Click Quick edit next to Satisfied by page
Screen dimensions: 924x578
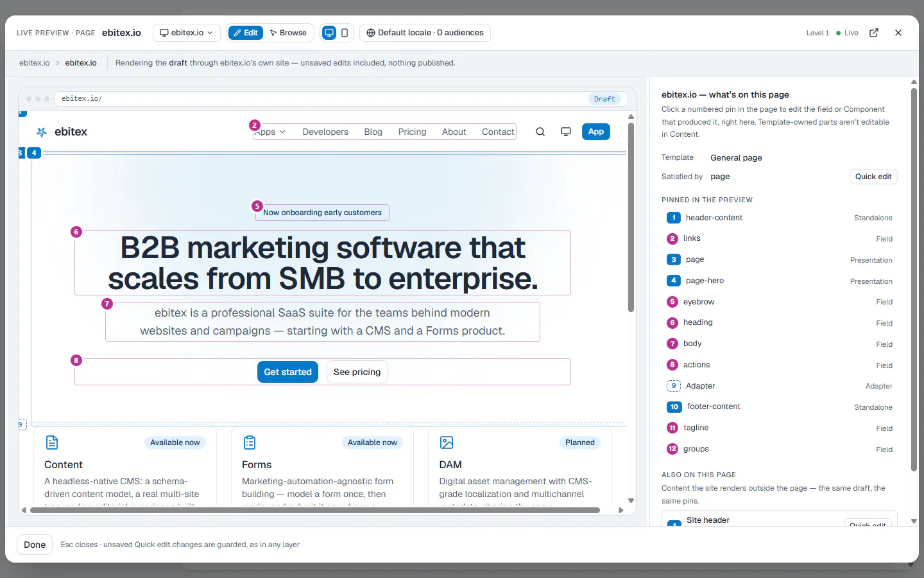click(873, 177)
